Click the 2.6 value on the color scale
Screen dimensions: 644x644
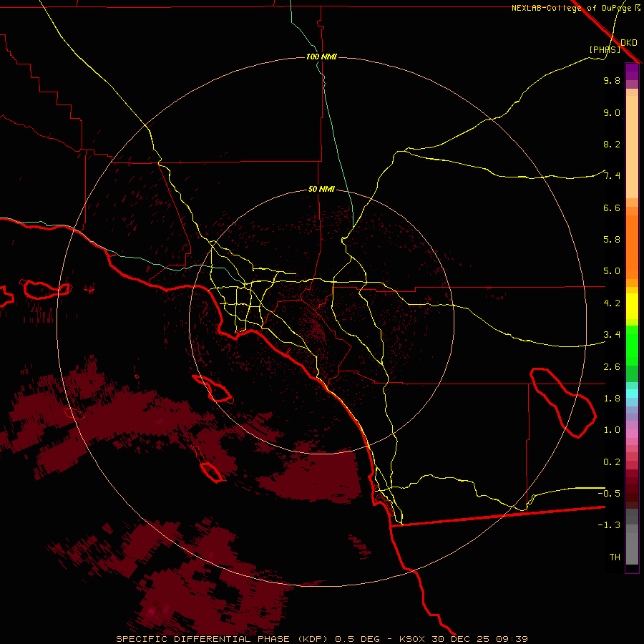pyautogui.click(x=612, y=367)
